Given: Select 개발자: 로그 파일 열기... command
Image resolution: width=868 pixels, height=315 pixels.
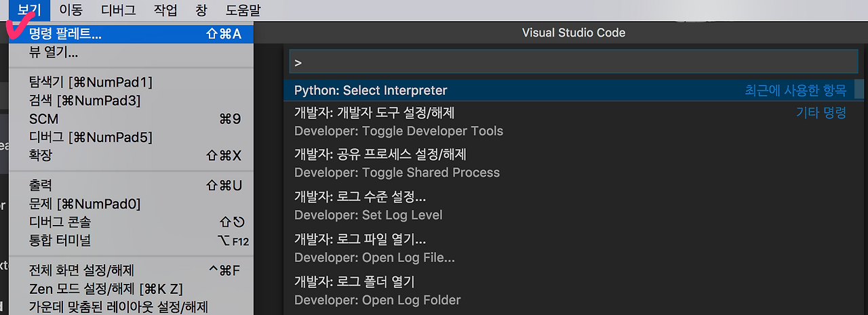Looking at the screenshot, I should (570, 248).
